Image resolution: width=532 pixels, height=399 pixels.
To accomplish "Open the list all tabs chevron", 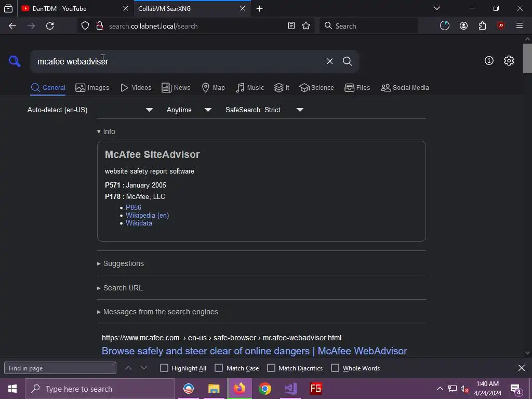I will 437,8.
